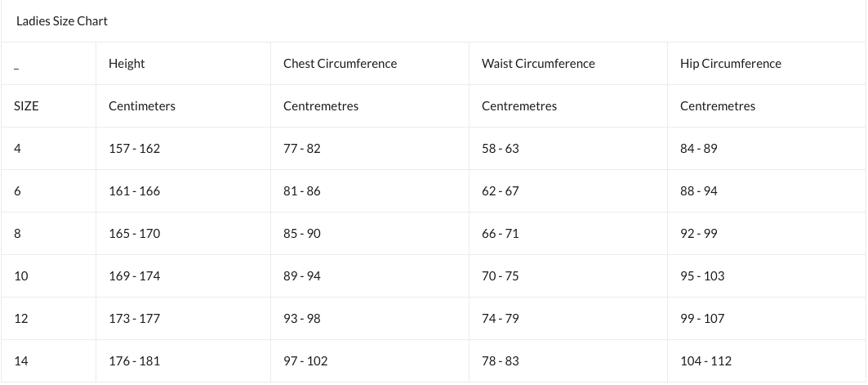The width and height of the screenshot is (868, 385).
Task: Select hip cell 88 - 94
Action: click(699, 191)
